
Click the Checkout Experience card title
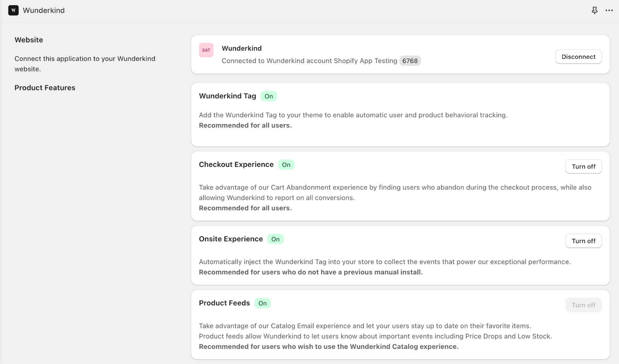(x=236, y=165)
